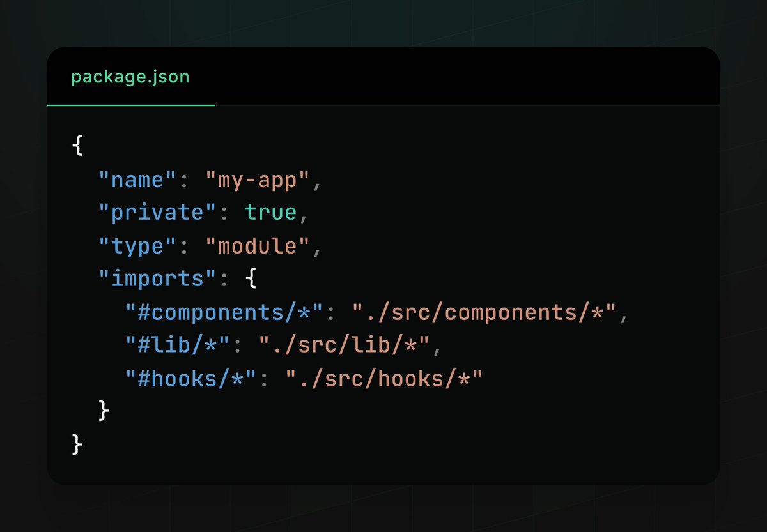Click the true boolean value
The width and height of the screenshot is (767, 532).
point(271,213)
